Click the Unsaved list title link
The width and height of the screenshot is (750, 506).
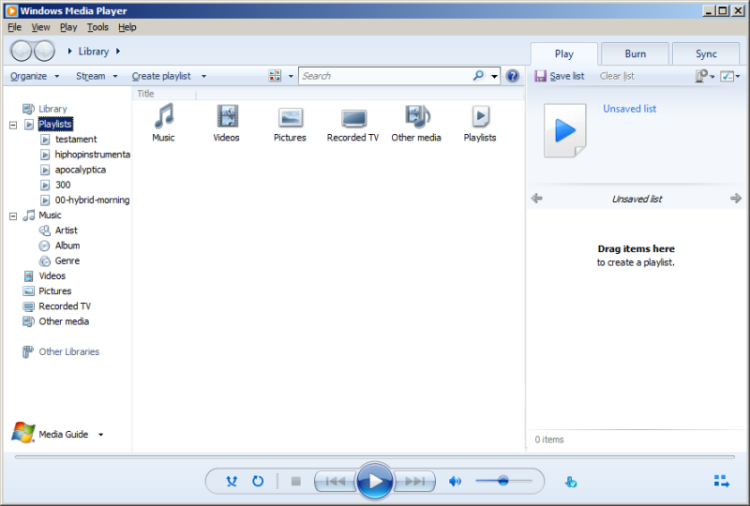[x=629, y=109]
